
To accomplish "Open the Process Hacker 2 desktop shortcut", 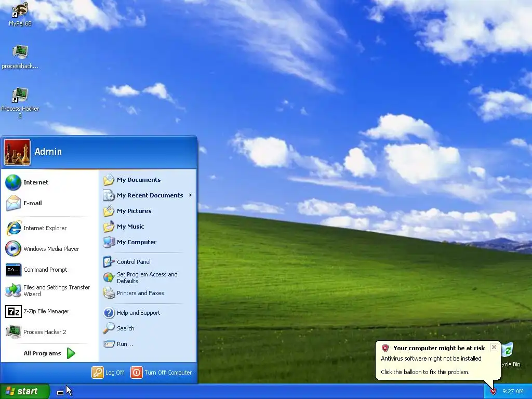I will [x=20, y=102].
